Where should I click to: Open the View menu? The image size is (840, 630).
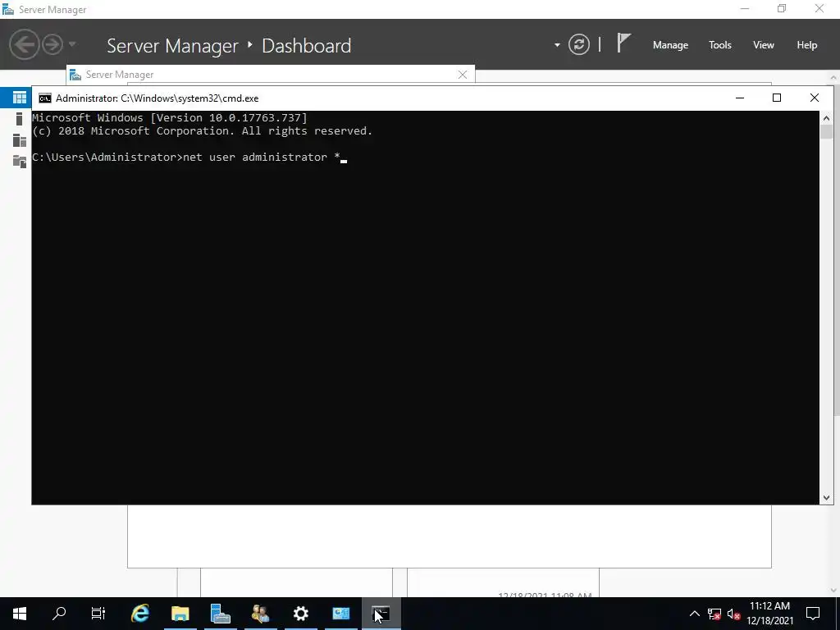[x=764, y=45]
